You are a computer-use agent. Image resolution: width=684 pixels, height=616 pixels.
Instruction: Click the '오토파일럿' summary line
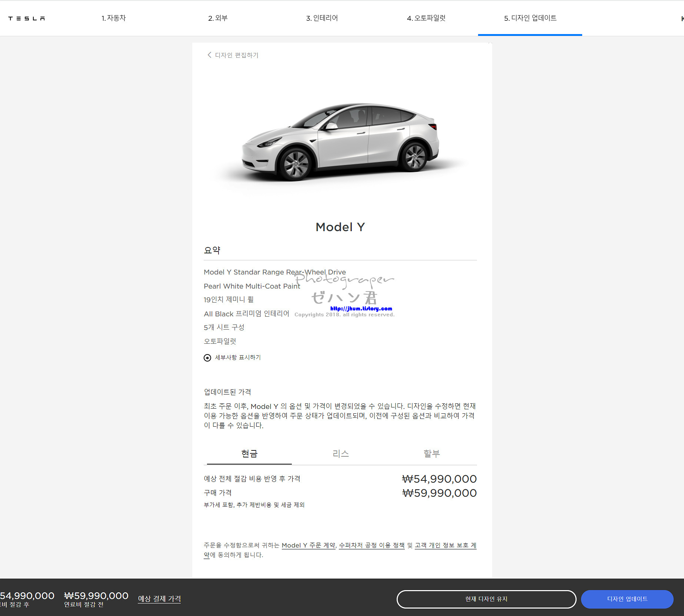coord(220,341)
